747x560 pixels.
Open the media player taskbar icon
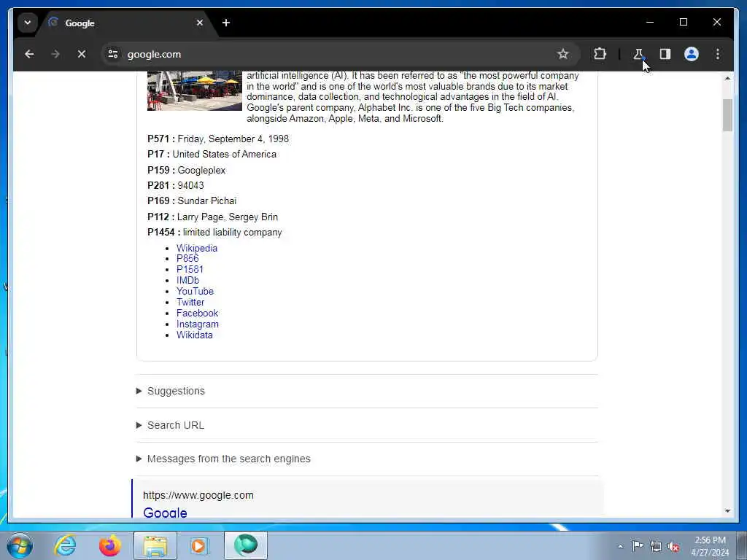coord(200,545)
